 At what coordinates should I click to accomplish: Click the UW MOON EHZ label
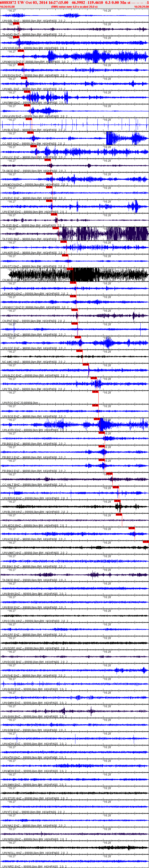[x=35, y=185]
